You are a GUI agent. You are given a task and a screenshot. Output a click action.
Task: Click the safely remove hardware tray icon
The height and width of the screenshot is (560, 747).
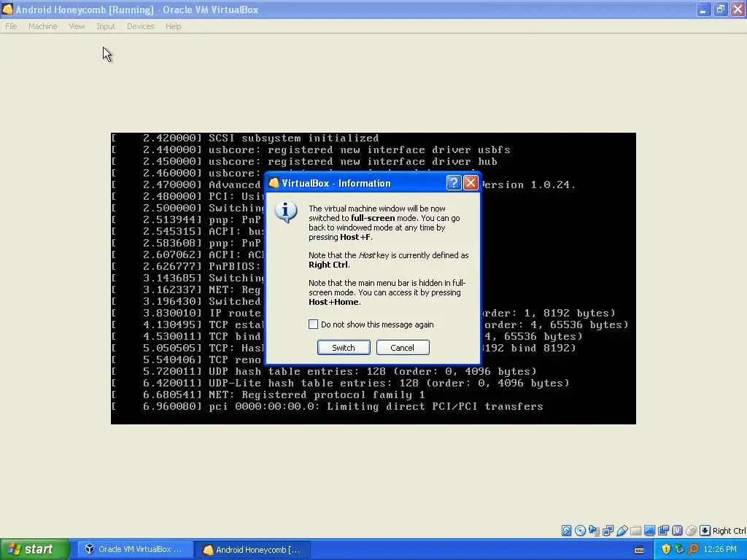(679, 549)
